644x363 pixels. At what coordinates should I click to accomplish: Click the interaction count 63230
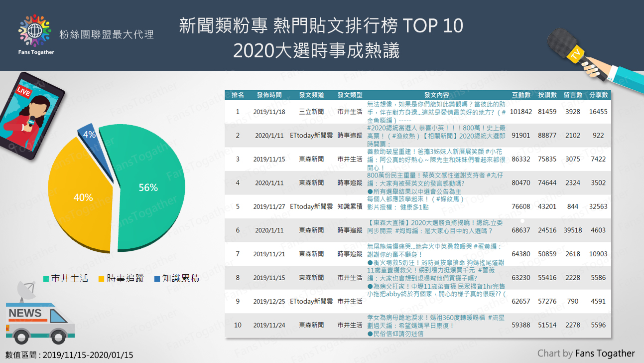click(521, 277)
